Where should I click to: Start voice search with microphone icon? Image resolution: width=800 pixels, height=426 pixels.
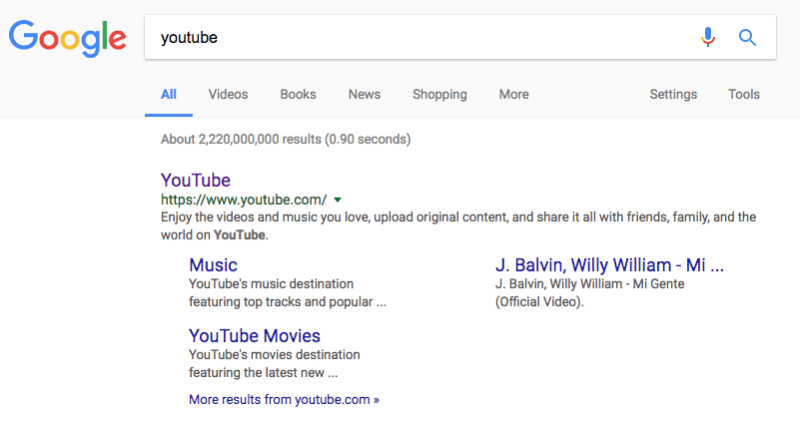[x=708, y=37]
